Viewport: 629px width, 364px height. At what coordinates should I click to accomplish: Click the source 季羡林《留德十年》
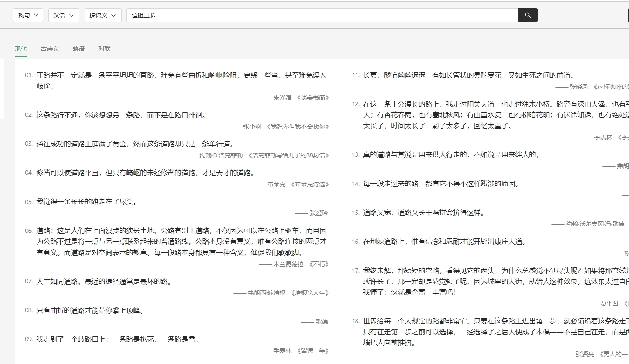click(x=301, y=351)
